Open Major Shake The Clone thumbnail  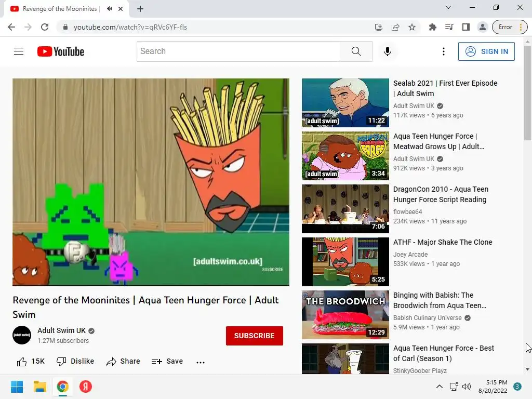click(x=345, y=262)
